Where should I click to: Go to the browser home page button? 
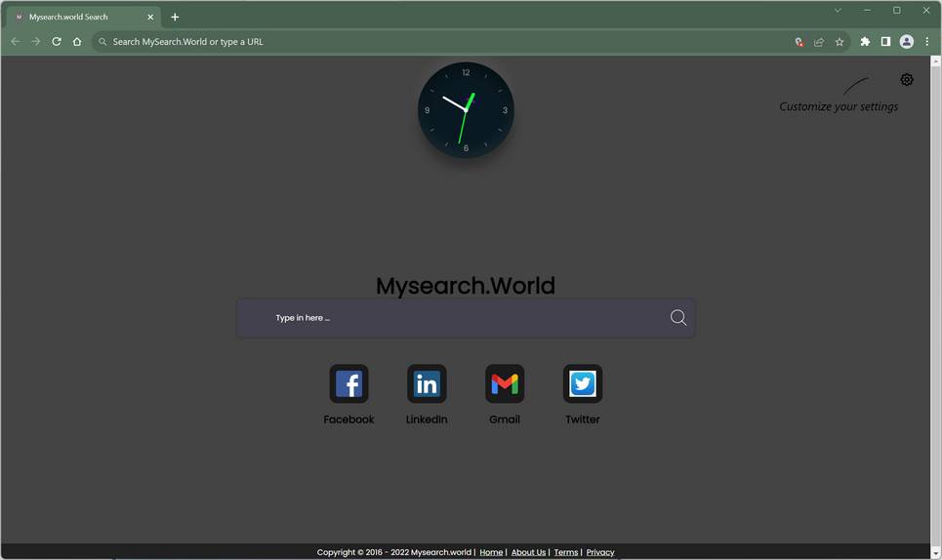point(77,41)
